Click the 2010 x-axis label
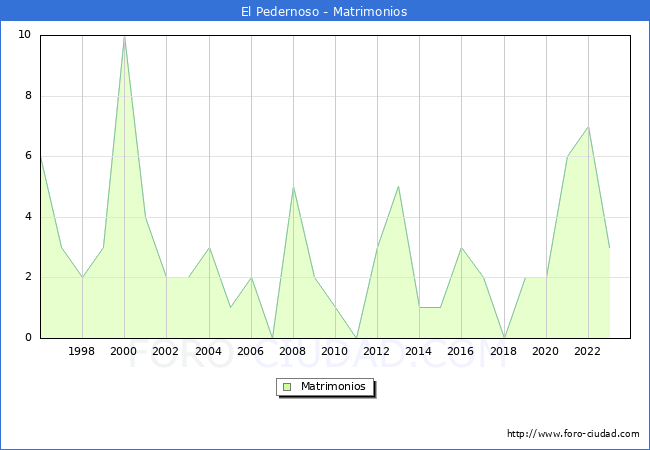Viewport: 650px width, 450px height. pyautogui.click(x=335, y=351)
